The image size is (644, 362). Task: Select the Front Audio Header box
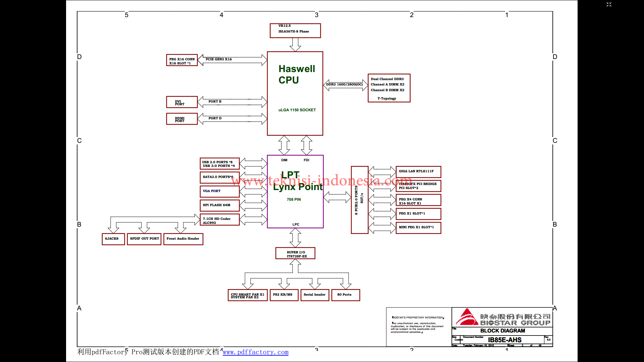point(183,239)
